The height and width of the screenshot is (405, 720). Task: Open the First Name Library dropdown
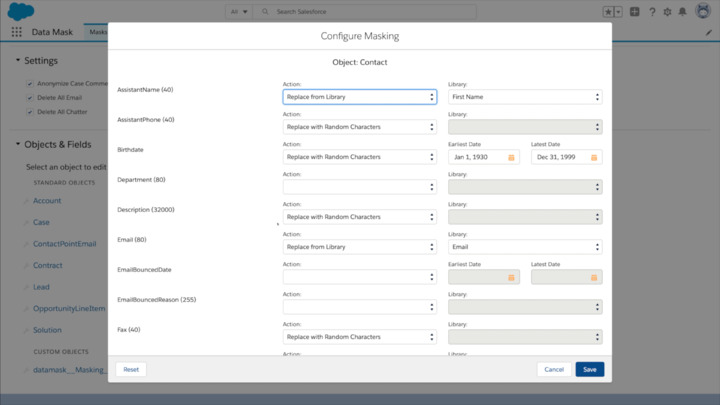[525, 97]
